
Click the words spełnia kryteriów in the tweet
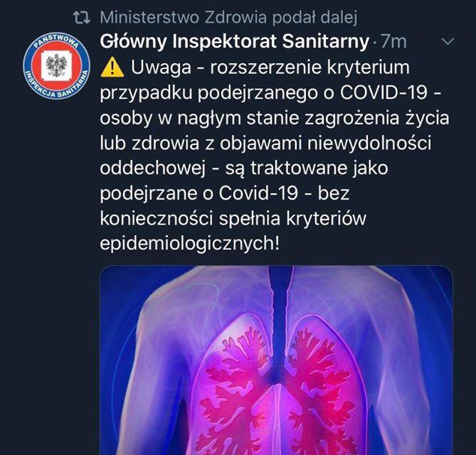click(x=292, y=218)
